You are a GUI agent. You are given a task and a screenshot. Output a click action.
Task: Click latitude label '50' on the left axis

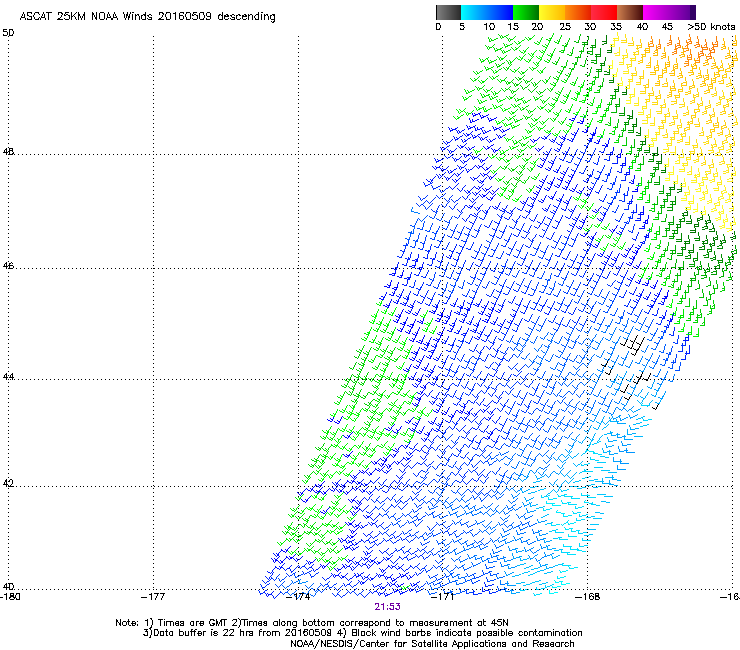coord(8,33)
